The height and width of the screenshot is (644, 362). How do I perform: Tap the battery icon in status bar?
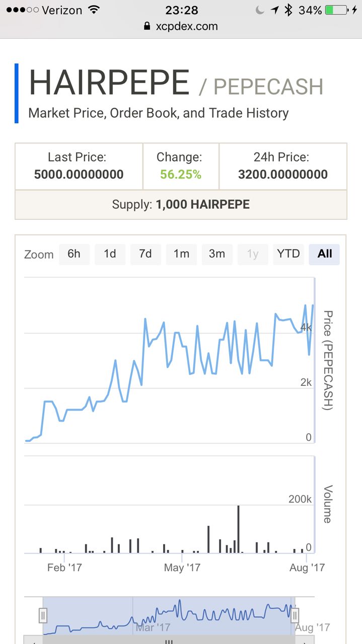(x=336, y=10)
